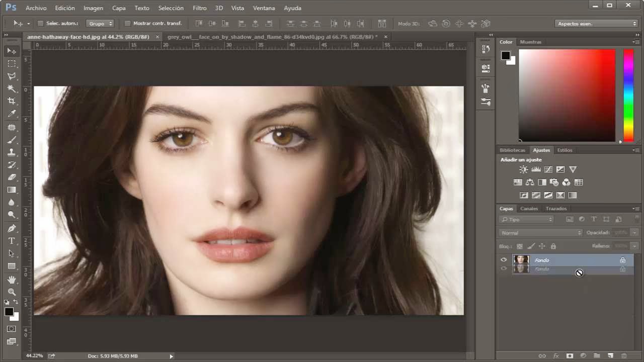Enter Quick Mask mode from toolbox
Viewport: 644px width, 362px height.
12,329
